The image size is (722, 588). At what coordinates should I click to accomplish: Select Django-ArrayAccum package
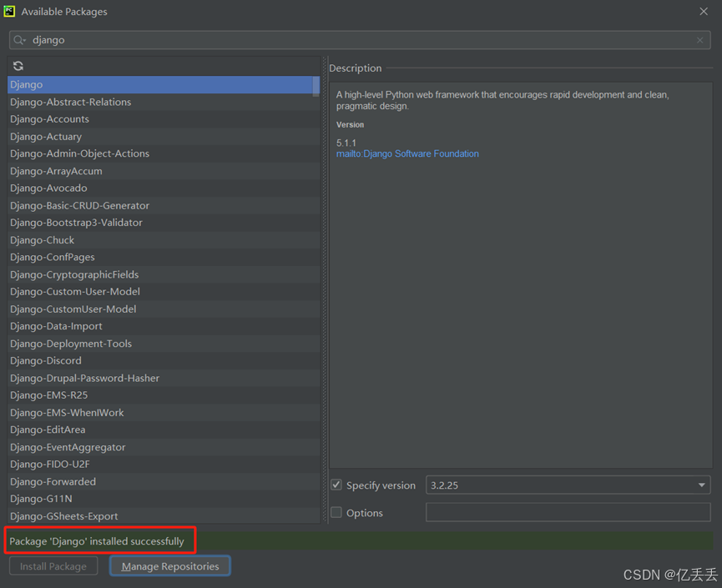[x=164, y=171]
